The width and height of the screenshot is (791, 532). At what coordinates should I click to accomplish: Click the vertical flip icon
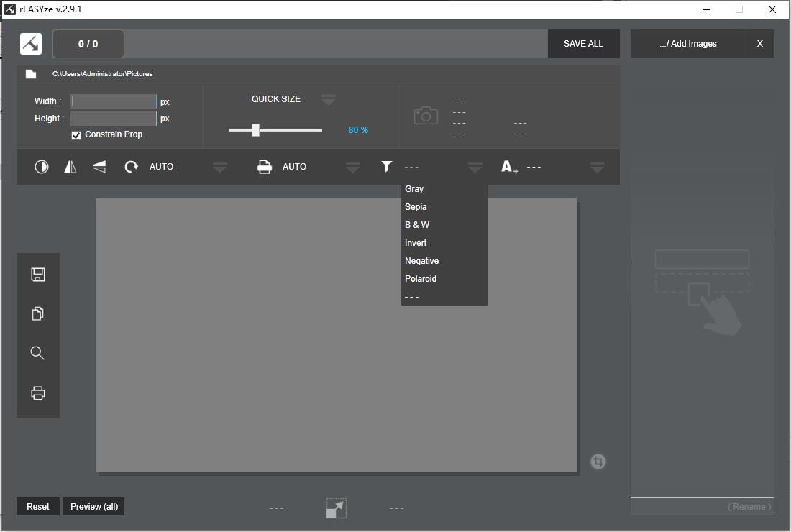[99, 167]
